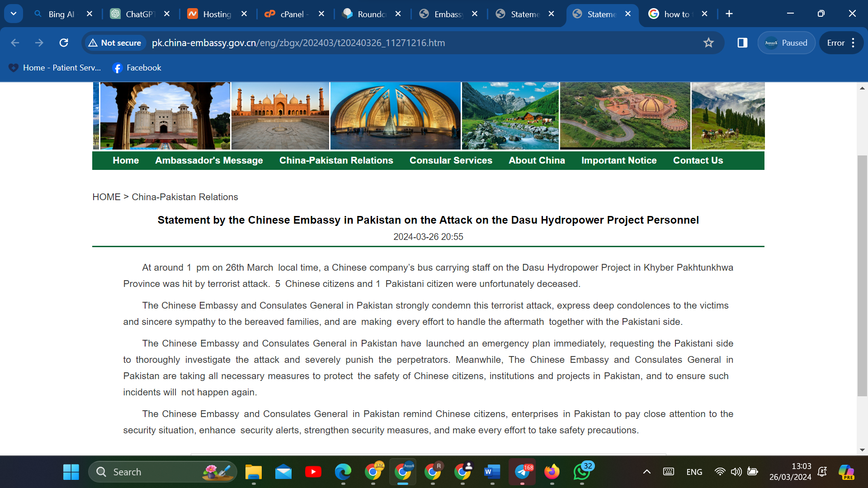Image resolution: width=868 pixels, height=488 pixels.
Task: Click the Not secure site warning
Action: click(115, 43)
